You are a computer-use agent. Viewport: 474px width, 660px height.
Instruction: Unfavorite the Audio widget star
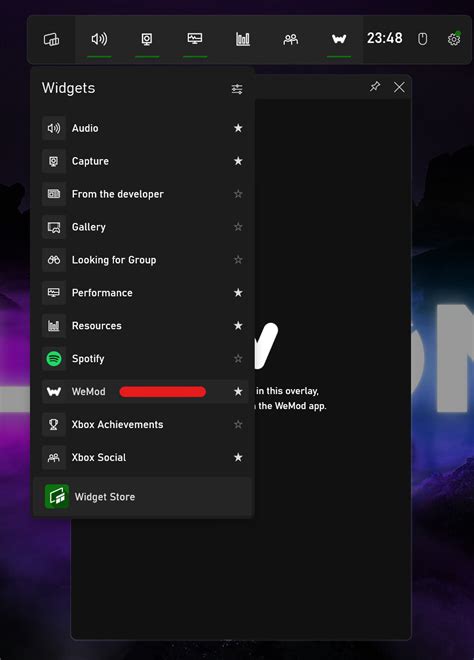pos(238,128)
